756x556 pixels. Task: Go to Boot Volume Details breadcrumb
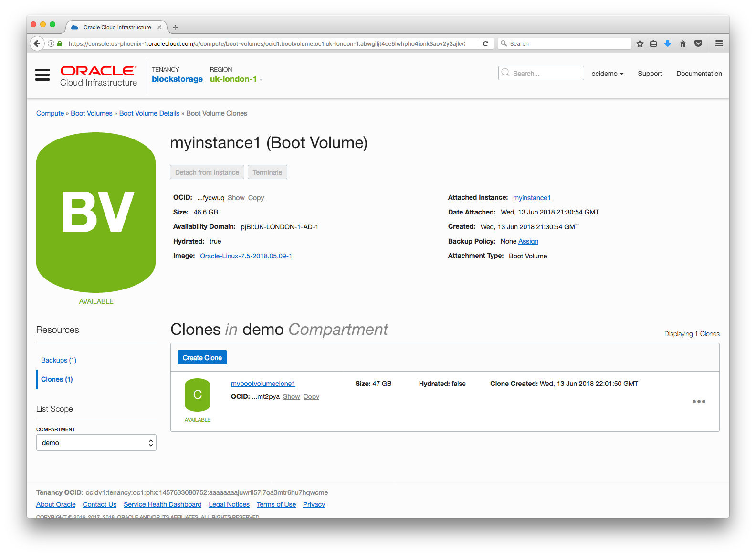point(149,113)
